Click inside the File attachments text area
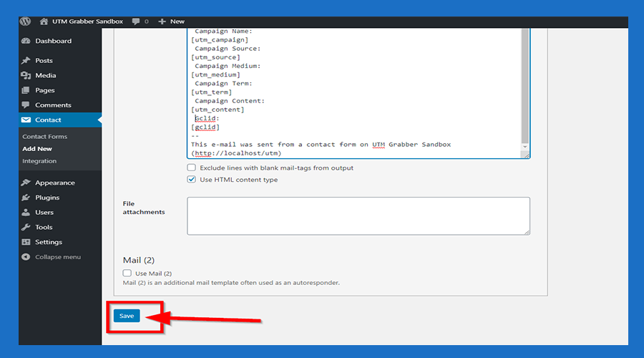 tap(358, 216)
